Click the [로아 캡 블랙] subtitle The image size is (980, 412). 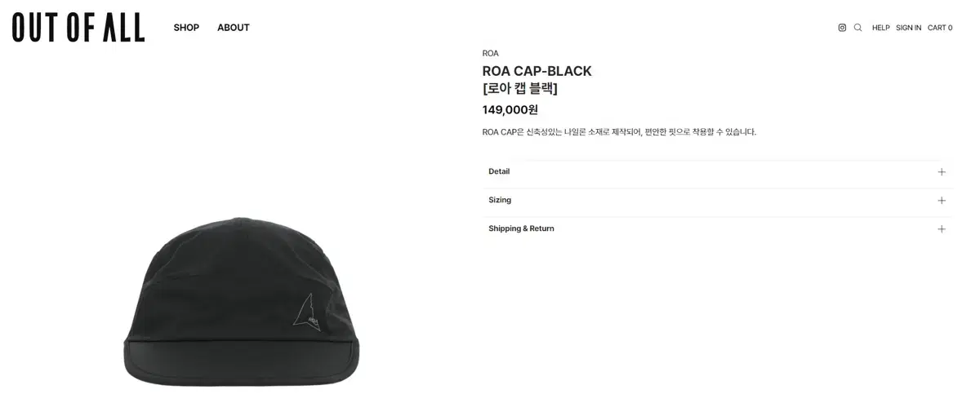[520, 89]
